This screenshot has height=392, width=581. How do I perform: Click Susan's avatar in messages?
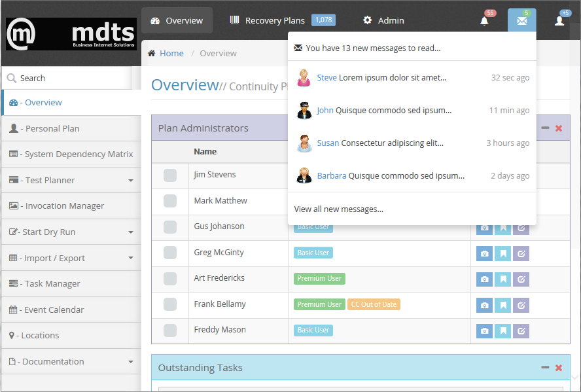[x=304, y=143]
